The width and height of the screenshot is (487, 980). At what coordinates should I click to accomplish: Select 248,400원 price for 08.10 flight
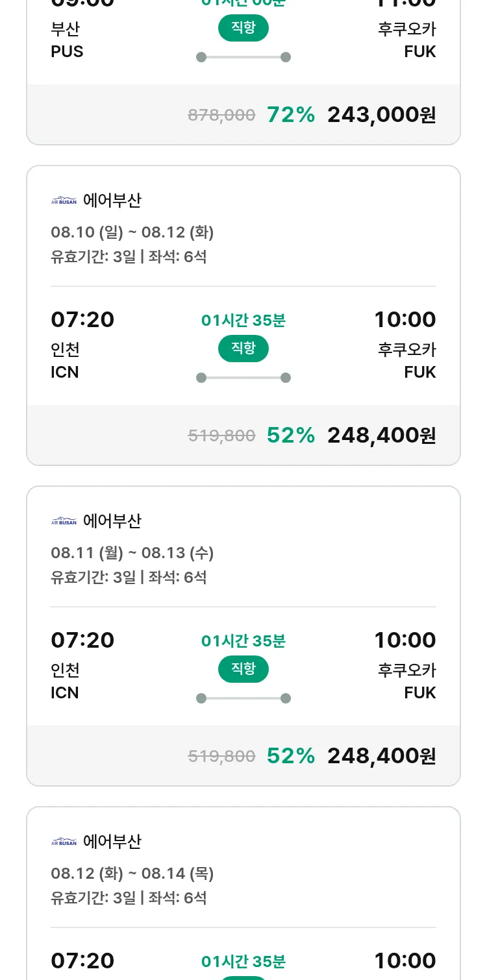381,435
